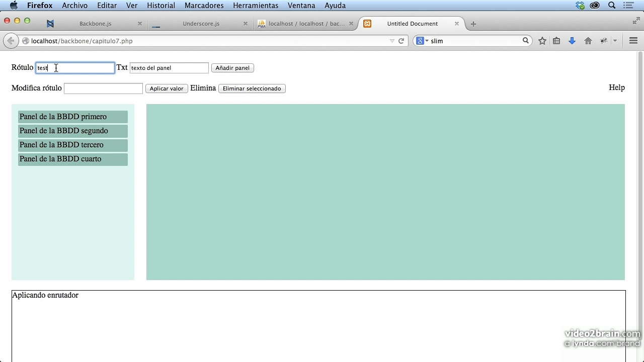Viewport: 644px width, 362px height.
Task: Focus the Txt panel text field
Action: [x=169, y=68]
